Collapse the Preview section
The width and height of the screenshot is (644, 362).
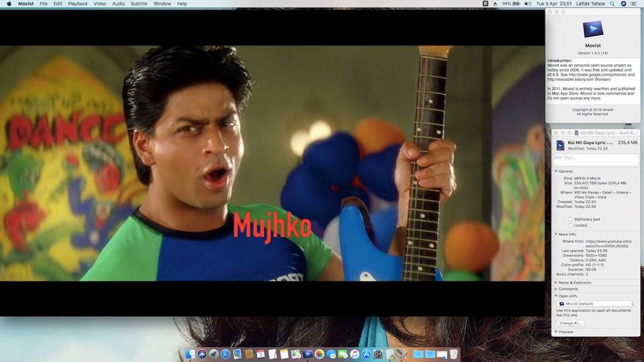556,332
